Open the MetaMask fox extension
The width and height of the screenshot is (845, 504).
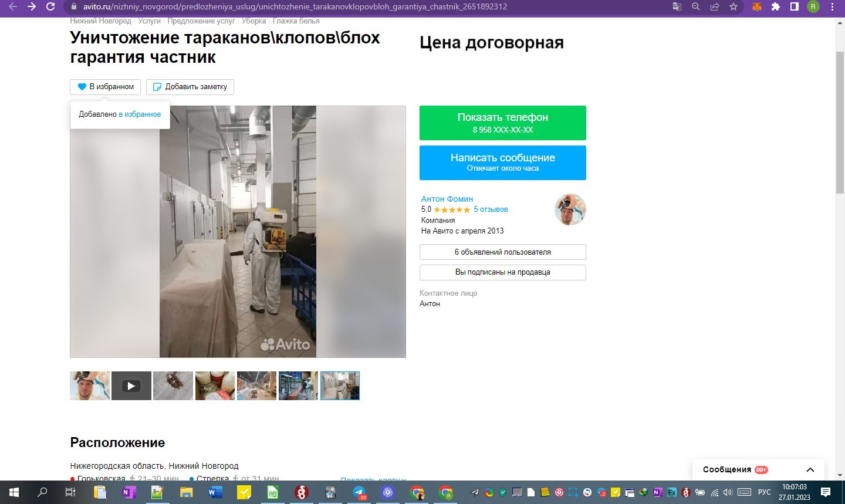click(757, 6)
